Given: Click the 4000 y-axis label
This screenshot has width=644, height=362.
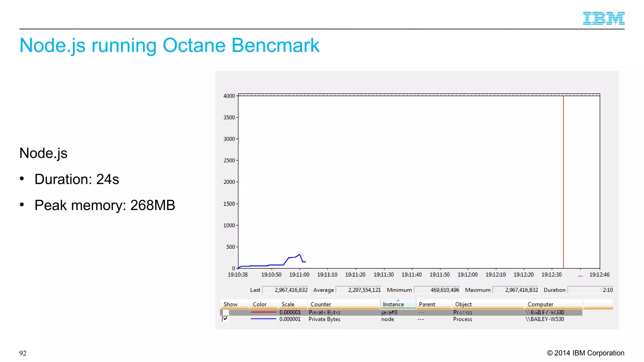Looking at the screenshot, I should [229, 96].
